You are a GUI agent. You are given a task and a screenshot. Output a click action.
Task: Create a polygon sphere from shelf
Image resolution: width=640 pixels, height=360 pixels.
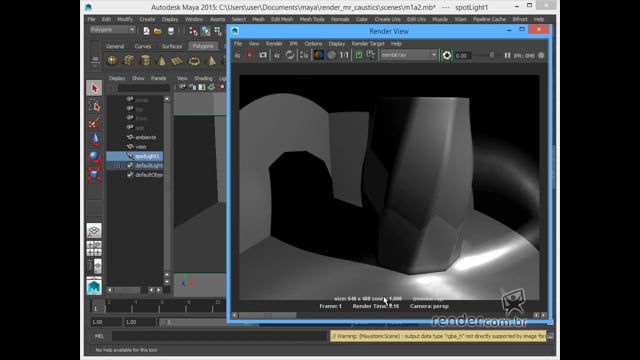[112, 61]
